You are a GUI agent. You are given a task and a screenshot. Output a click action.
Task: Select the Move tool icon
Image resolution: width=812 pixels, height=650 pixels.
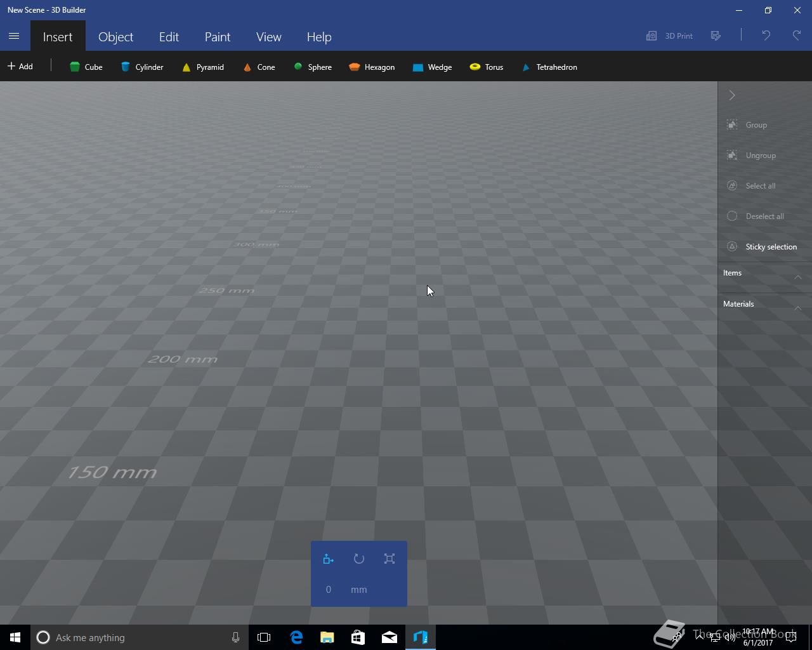point(328,559)
